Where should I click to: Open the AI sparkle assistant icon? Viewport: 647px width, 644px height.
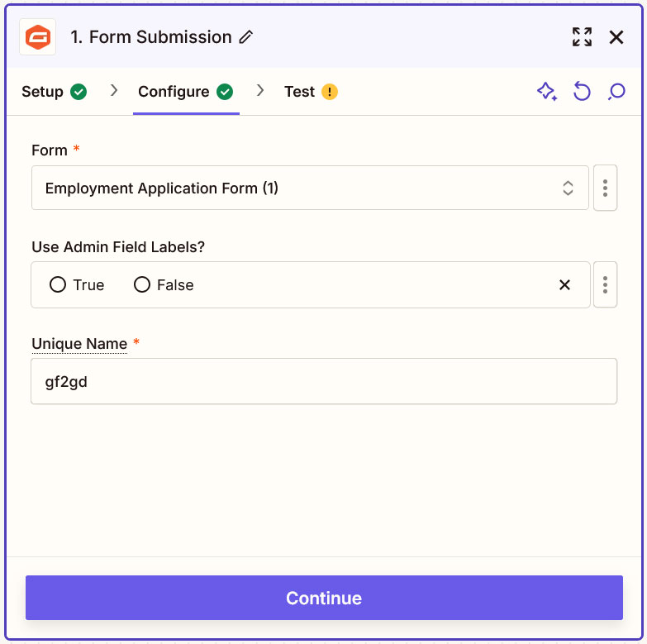pos(547,91)
